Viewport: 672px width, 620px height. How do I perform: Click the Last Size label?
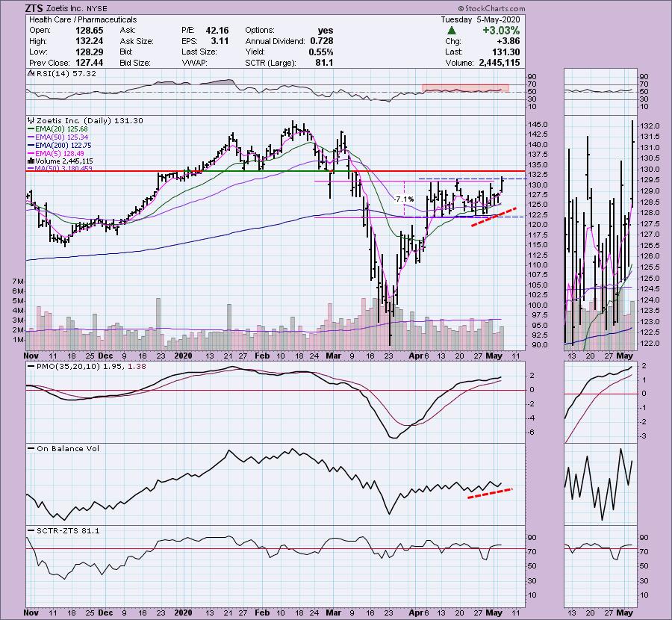(x=199, y=52)
